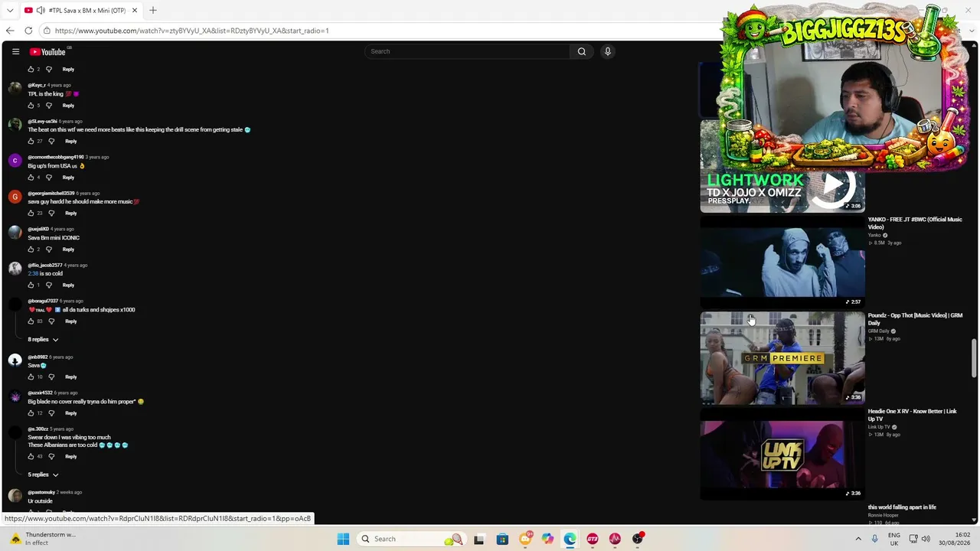980x551 pixels.
Task: Open OBS Studio from the taskbar
Action: point(638,539)
